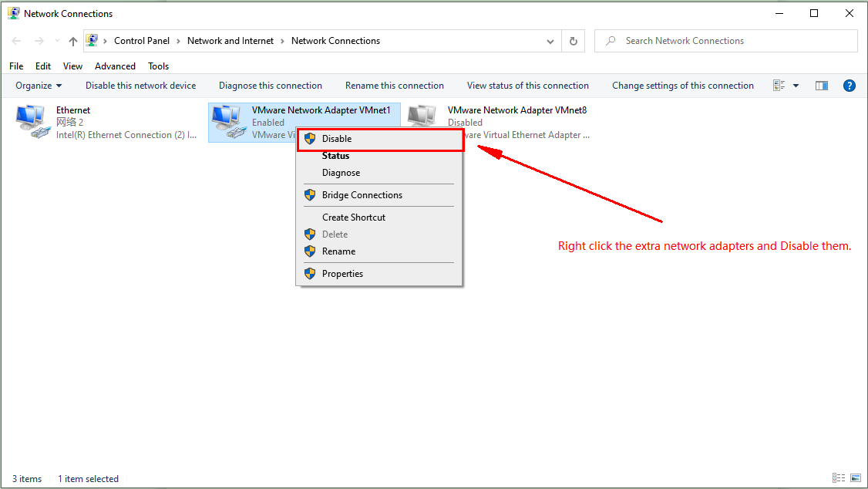868x489 pixels.
Task: Open the help question mark icon
Action: [849, 86]
